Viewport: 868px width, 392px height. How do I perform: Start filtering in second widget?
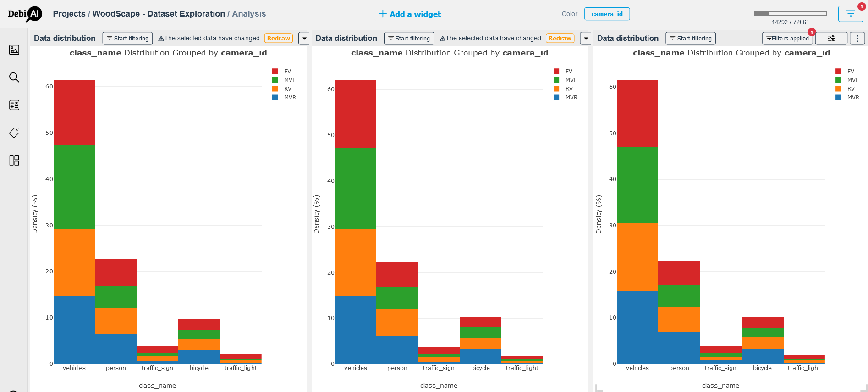click(409, 38)
